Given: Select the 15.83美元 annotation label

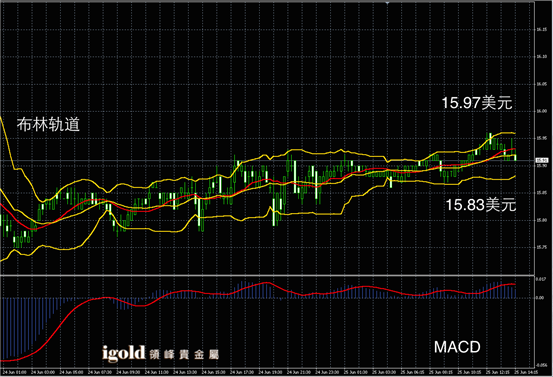Looking at the screenshot, I should (481, 205).
